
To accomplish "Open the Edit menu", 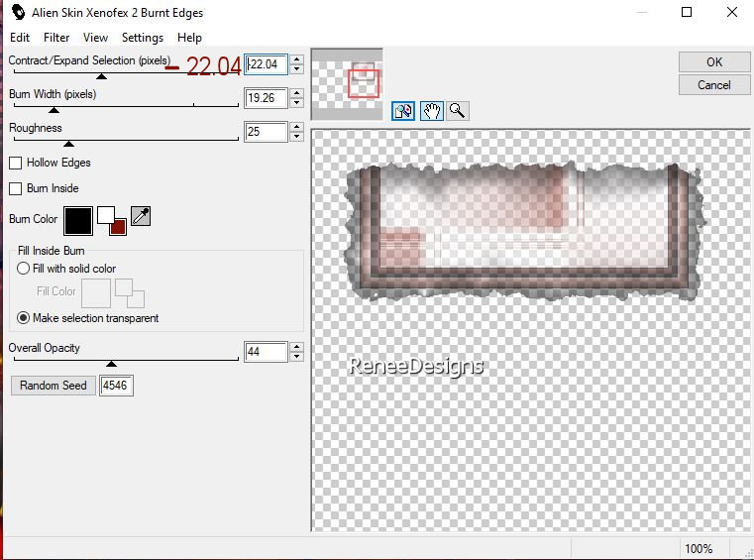I will pyautogui.click(x=20, y=38).
